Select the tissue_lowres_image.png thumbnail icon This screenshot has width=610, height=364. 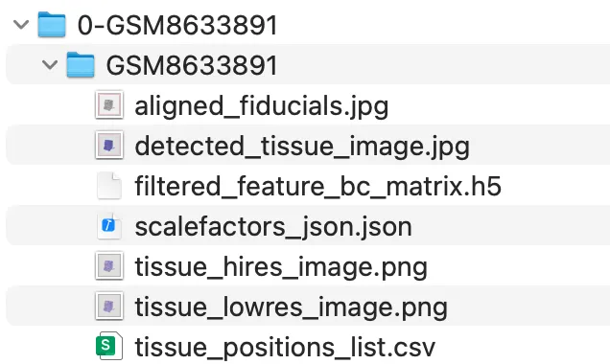[x=109, y=307]
